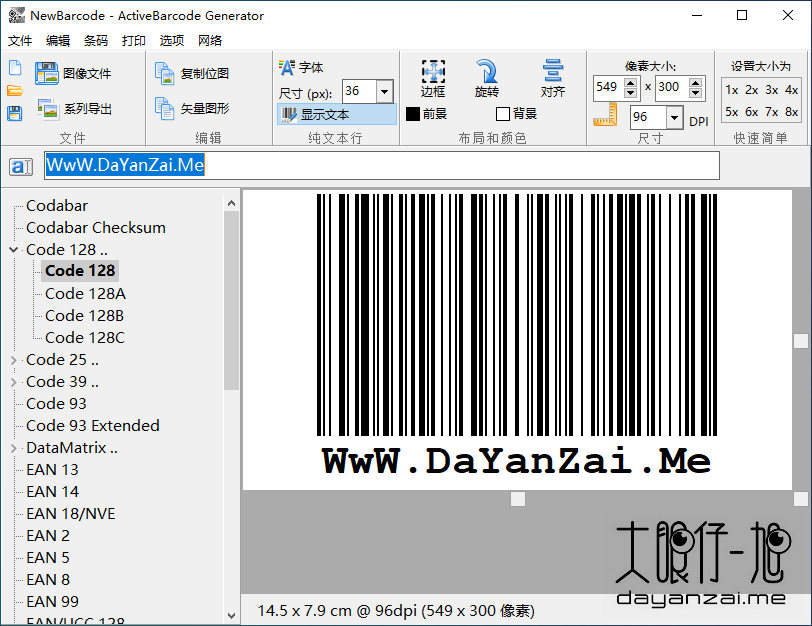Set size to 3x
The width and height of the screenshot is (812, 626).
[772, 90]
